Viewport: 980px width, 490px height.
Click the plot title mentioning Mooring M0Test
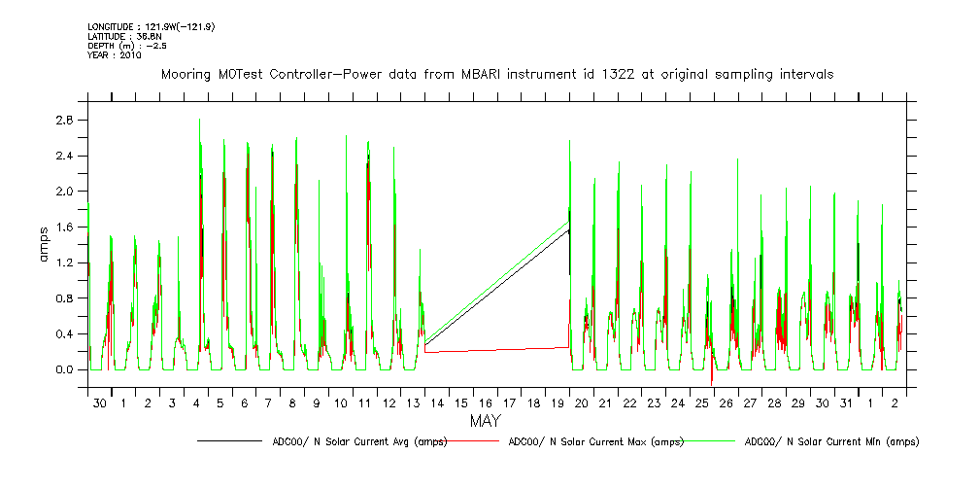pyautogui.click(x=496, y=74)
